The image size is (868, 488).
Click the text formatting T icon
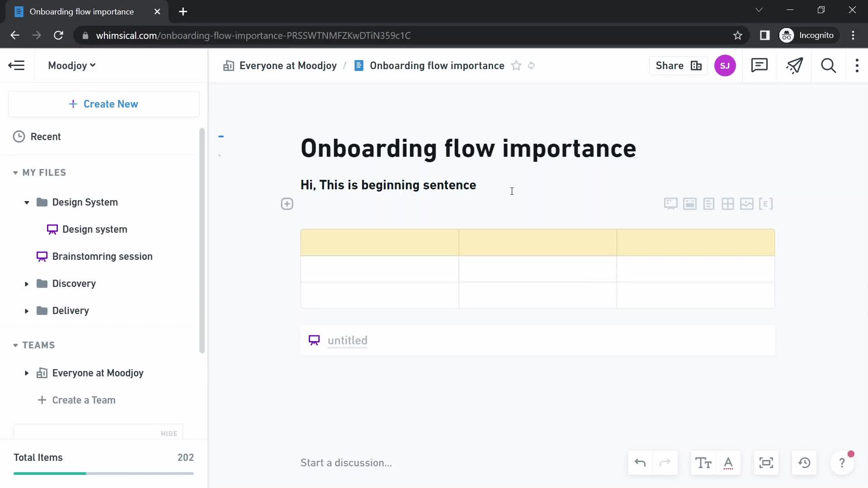coord(703,463)
